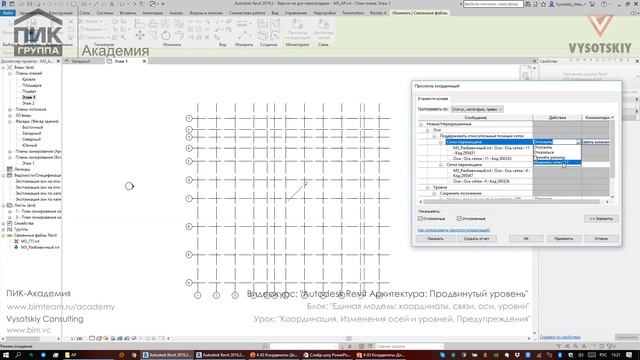Open first Autodesk Revit taskbar window
The image size is (640, 360).
167,355
